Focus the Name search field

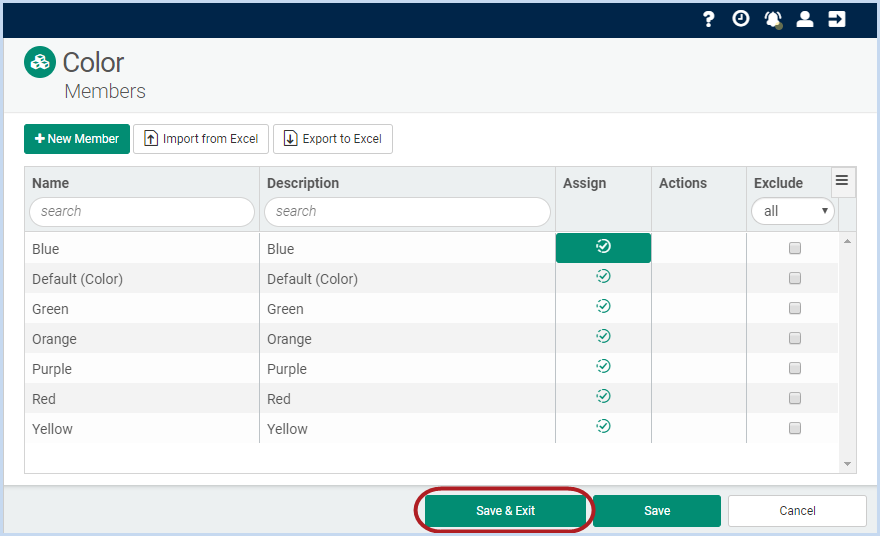(142, 212)
